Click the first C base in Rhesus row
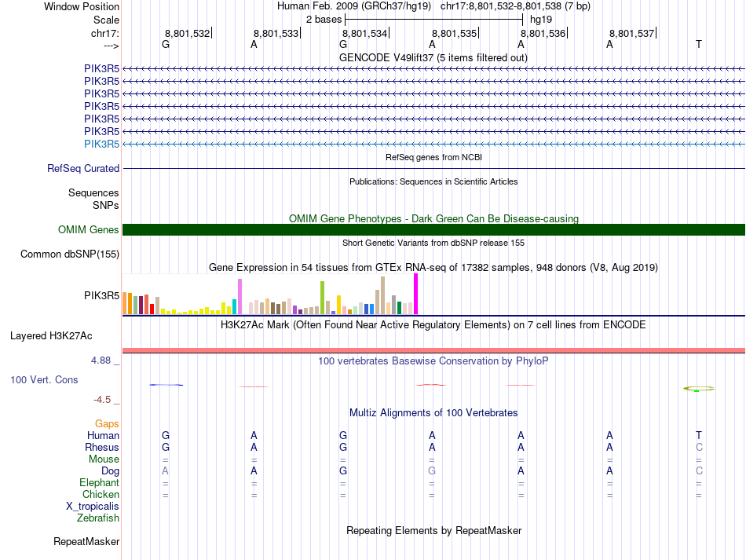 click(699, 447)
